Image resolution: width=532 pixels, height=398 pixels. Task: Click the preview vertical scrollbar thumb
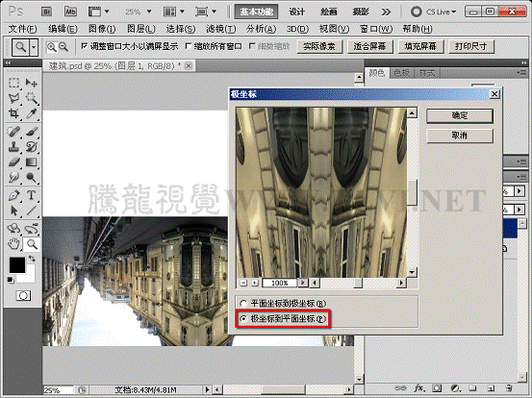(413, 192)
